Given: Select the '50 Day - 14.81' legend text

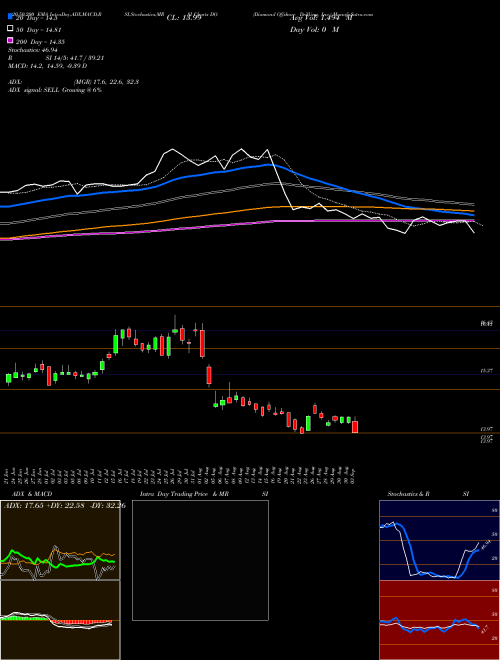Looking at the screenshot, I should coord(39,30).
